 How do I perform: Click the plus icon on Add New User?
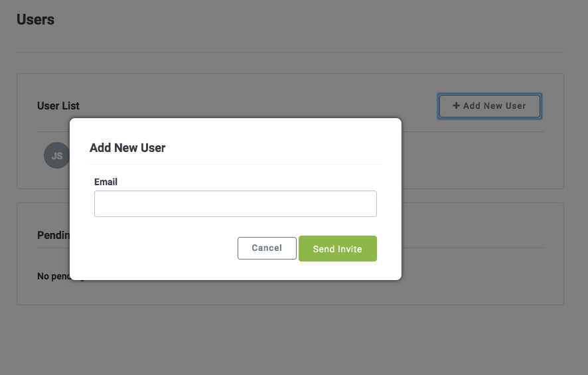point(456,106)
